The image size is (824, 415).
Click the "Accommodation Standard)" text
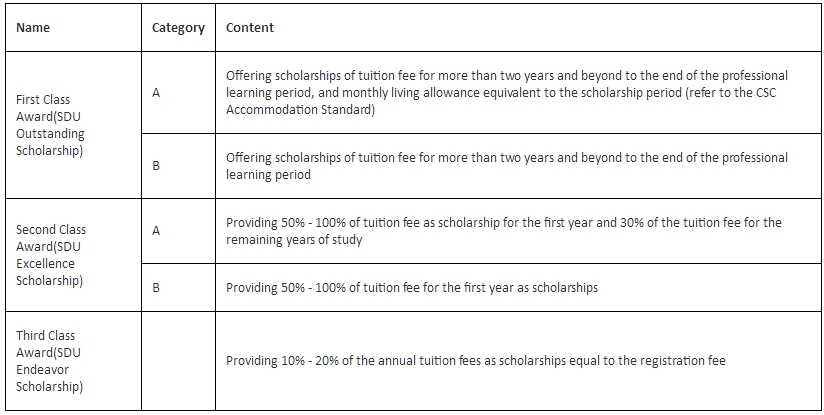(301, 110)
